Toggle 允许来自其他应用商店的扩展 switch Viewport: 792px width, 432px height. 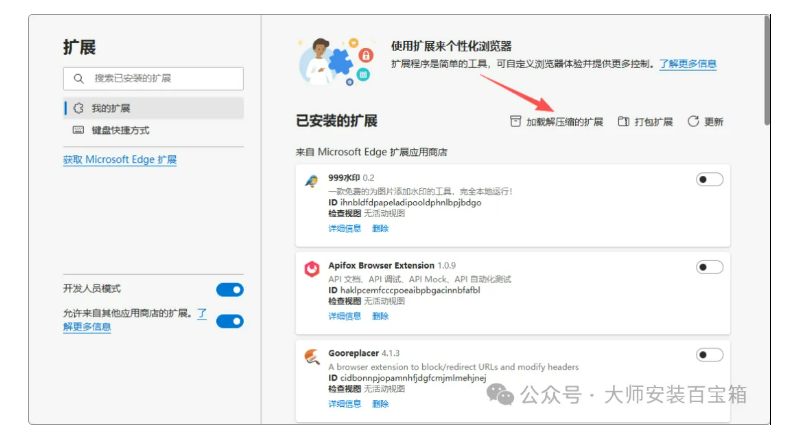pos(229,321)
